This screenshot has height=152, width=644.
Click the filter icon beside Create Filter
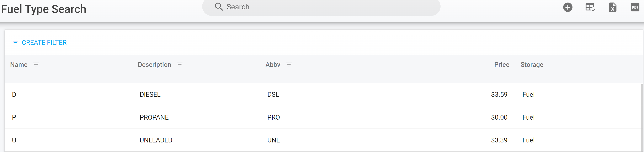(15, 43)
